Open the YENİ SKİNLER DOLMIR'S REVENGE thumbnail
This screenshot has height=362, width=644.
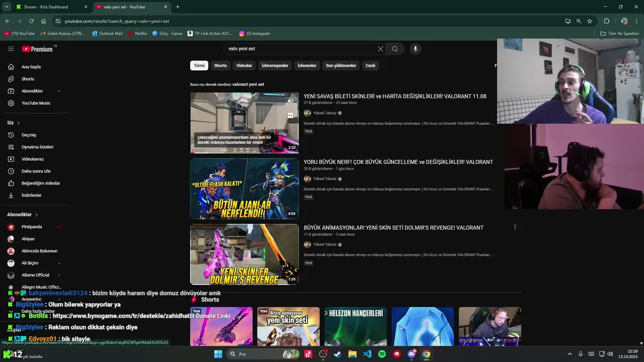[x=245, y=254]
